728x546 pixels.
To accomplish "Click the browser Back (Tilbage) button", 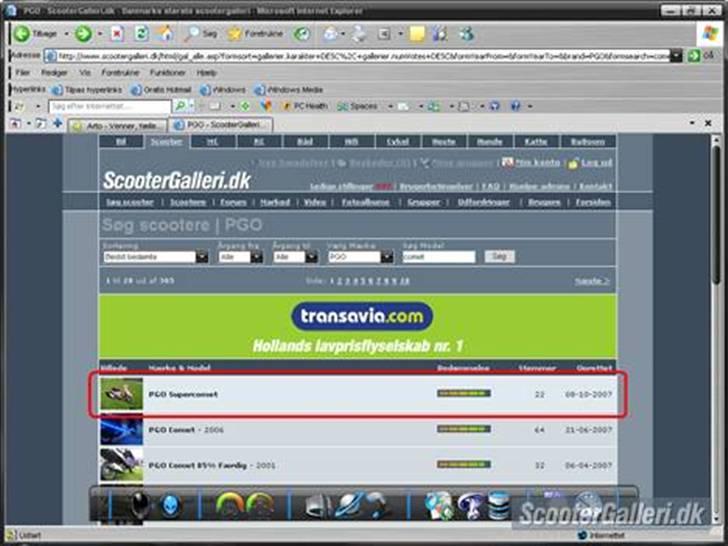I will coord(37,34).
